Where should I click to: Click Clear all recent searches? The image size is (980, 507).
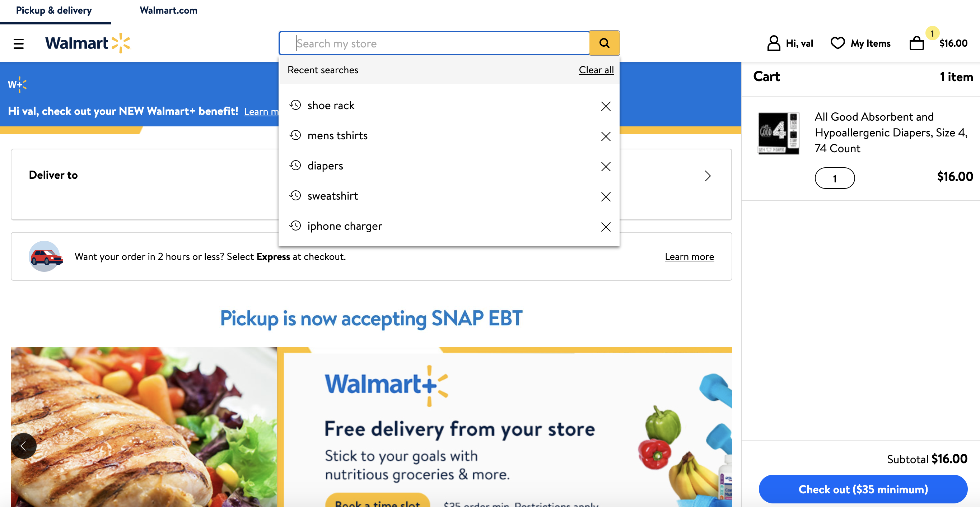click(x=596, y=69)
